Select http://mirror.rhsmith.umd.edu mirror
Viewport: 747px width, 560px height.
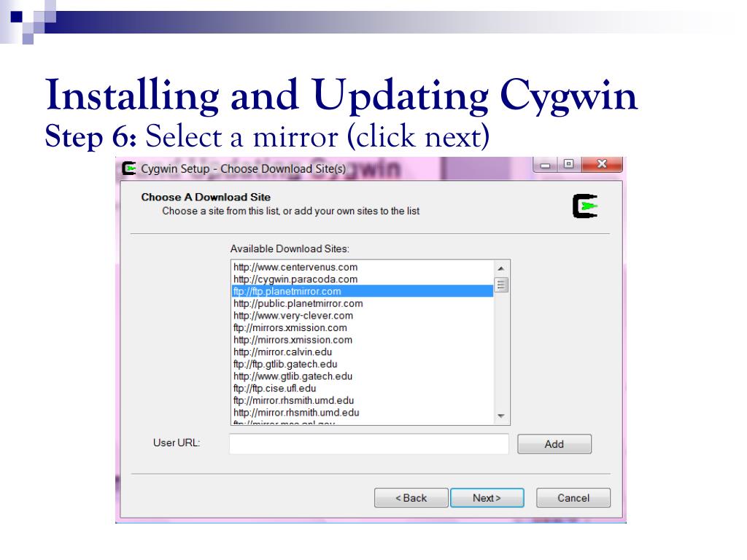pos(362,413)
